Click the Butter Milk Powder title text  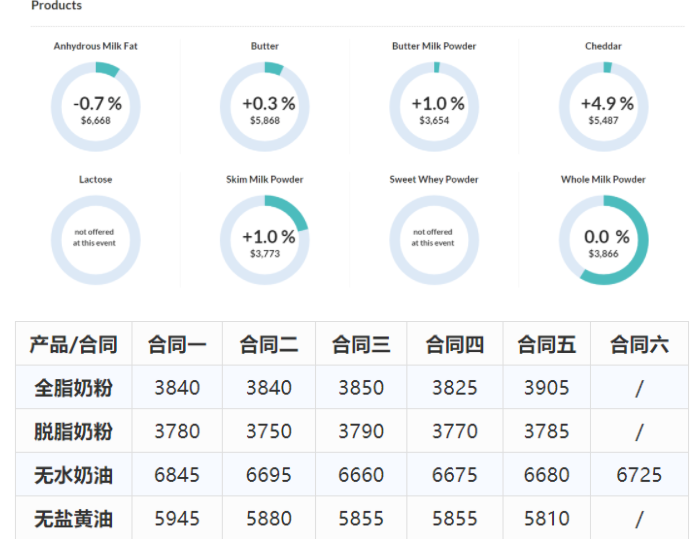(x=434, y=46)
